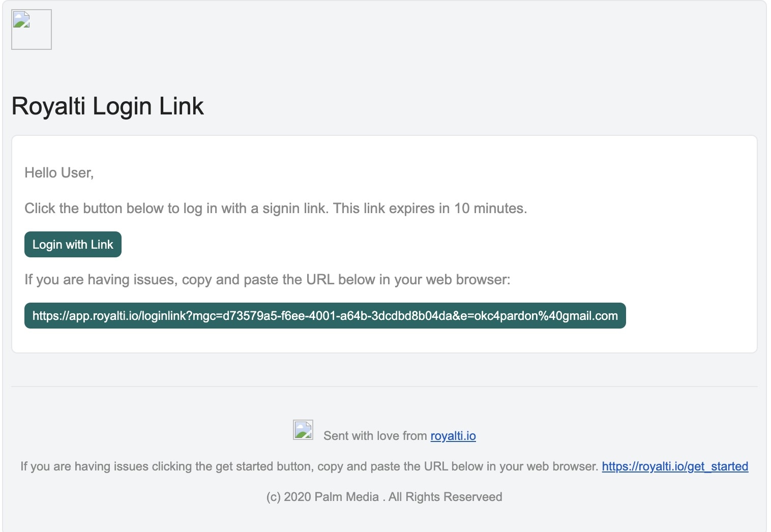This screenshot has width=771, height=532.
Task: Click the 'If you are having issues, copy' words in card
Action: click(x=118, y=280)
